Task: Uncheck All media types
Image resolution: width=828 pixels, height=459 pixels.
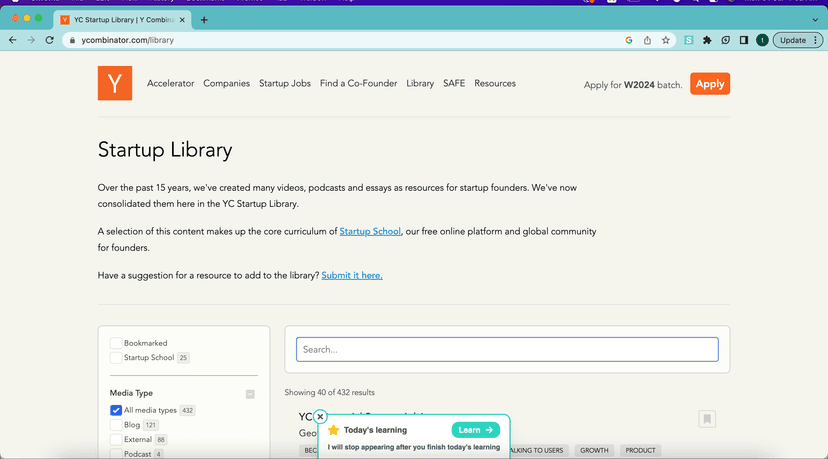Action: click(x=116, y=410)
